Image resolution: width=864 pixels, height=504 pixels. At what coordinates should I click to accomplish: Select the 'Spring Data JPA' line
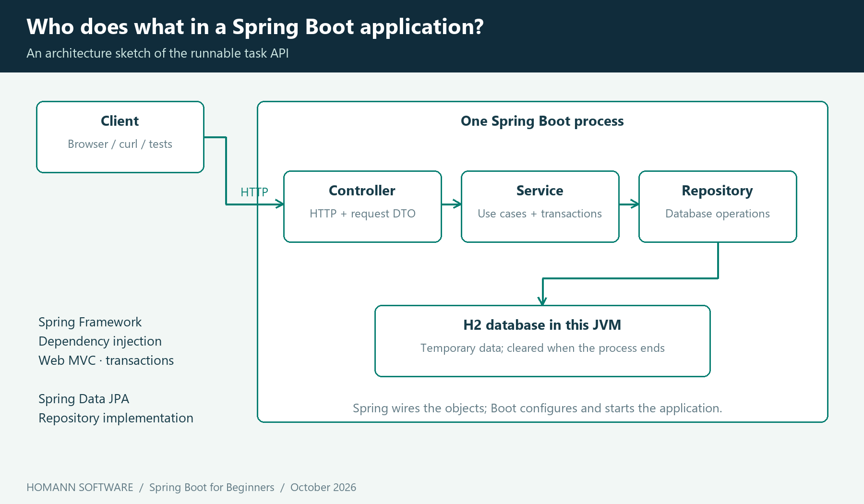pos(84,399)
